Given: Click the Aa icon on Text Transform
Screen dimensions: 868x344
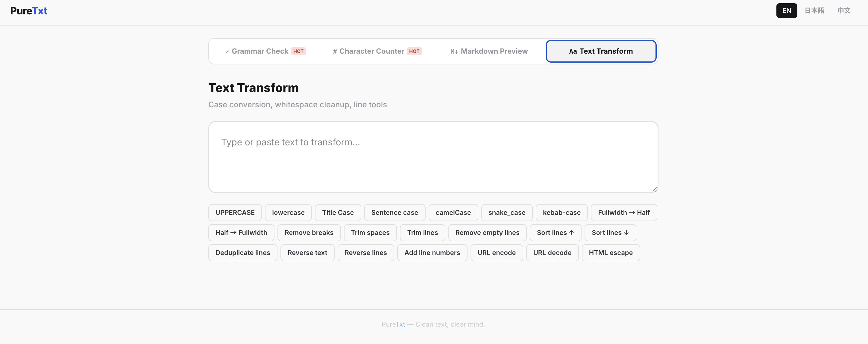Looking at the screenshot, I should (x=573, y=51).
